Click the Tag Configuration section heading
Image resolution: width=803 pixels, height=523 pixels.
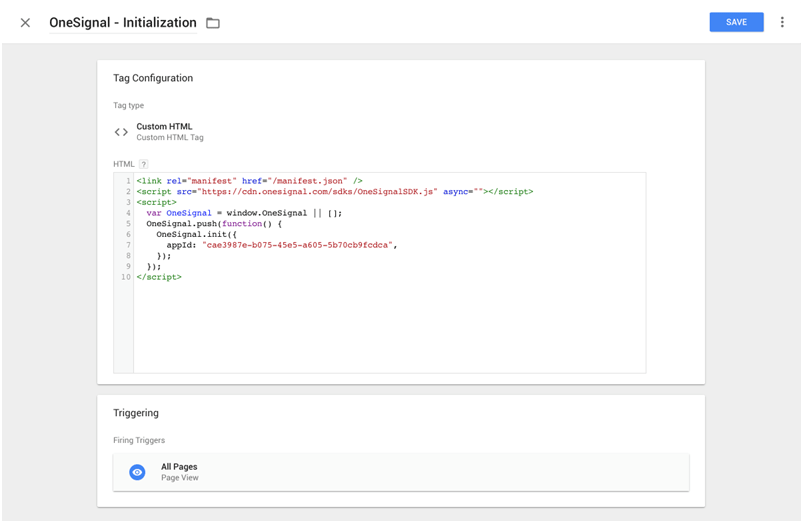point(153,78)
